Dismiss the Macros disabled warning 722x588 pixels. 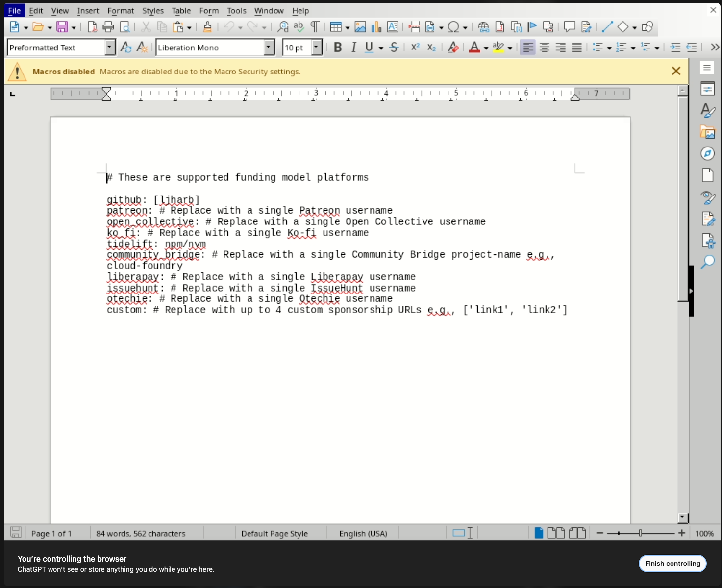(676, 71)
